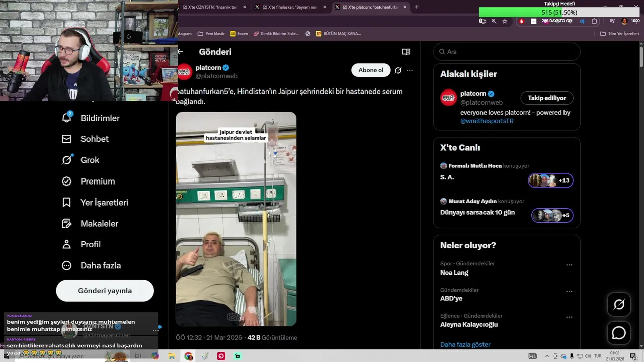
Task: Open Grok from the sidebar
Action: point(80,160)
